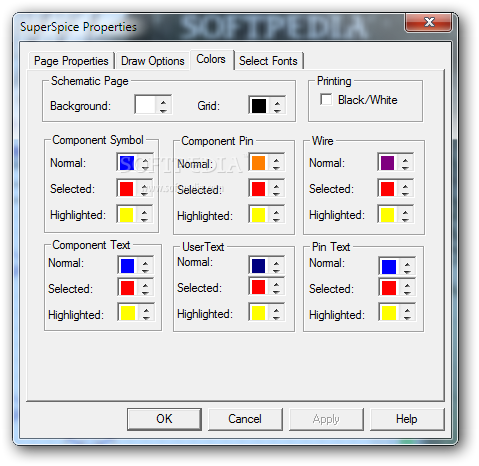This screenshot has width=479, height=466.
Task: Pick the yellow Component Symbol Highlighted swatch
Action: pos(127,215)
